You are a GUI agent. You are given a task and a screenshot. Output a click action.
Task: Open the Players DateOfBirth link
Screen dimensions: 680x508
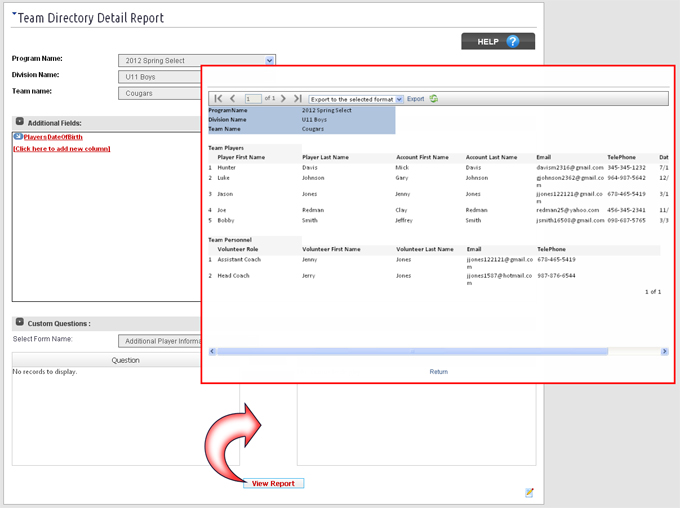[53, 137]
